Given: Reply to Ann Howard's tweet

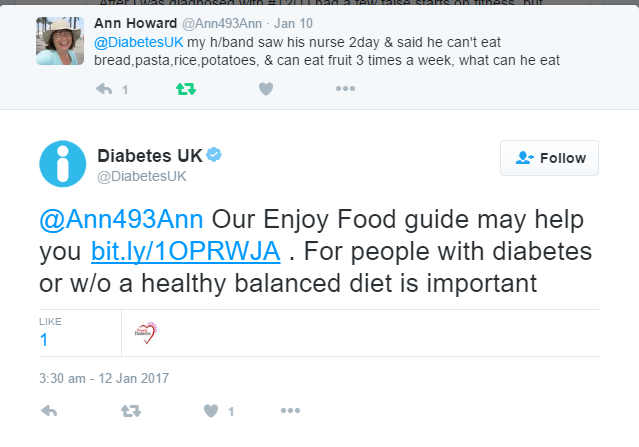Looking at the screenshot, I should pos(104,89).
